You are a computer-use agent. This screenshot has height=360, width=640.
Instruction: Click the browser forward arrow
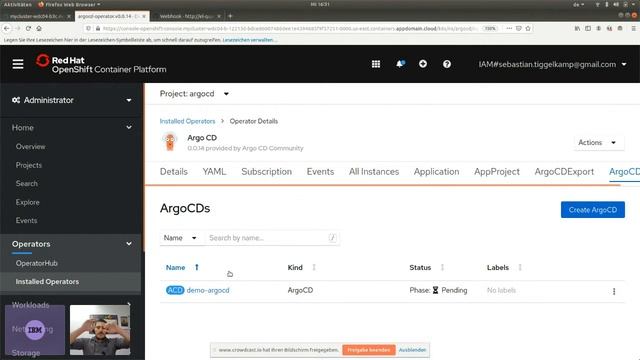(17, 28)
